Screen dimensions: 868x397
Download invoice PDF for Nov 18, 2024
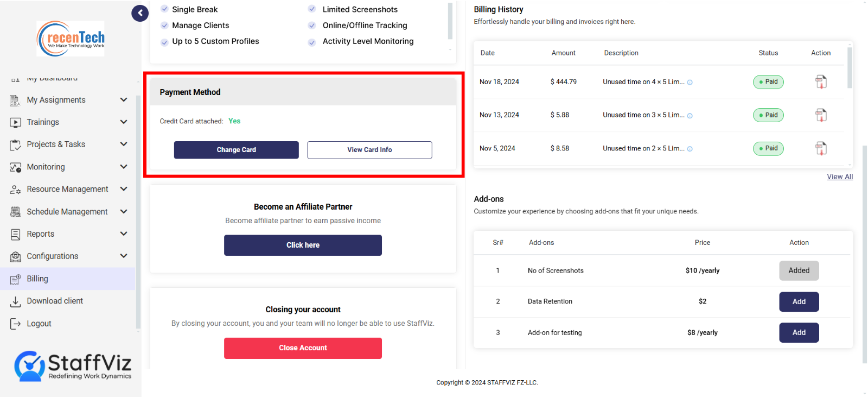pos(821,82)
